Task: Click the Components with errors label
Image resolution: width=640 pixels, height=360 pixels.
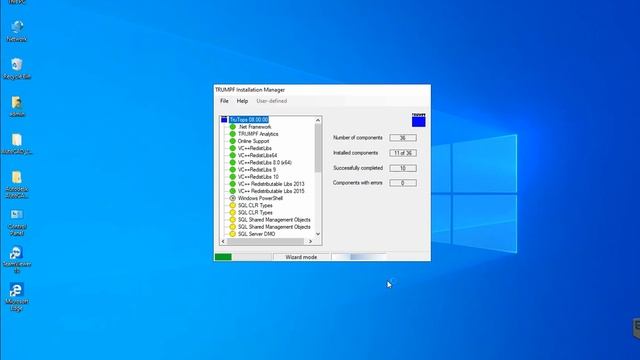Action: tap(358, 183)
